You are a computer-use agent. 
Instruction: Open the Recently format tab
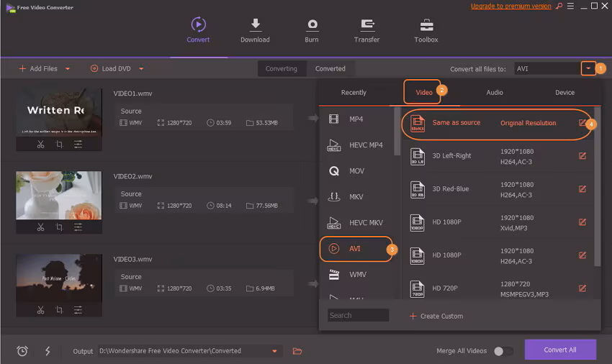(354, 93)
